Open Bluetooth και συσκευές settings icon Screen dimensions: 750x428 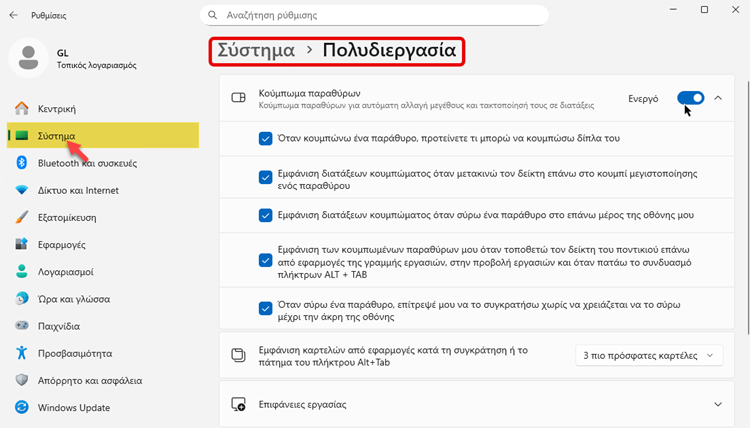click(22, 162)
